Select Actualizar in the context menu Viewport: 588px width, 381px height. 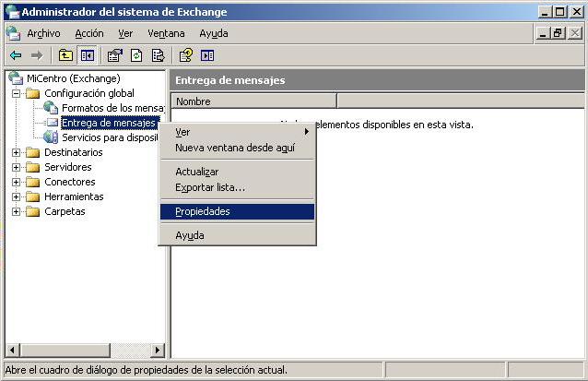pyautogui.click(x=196, y=172)
